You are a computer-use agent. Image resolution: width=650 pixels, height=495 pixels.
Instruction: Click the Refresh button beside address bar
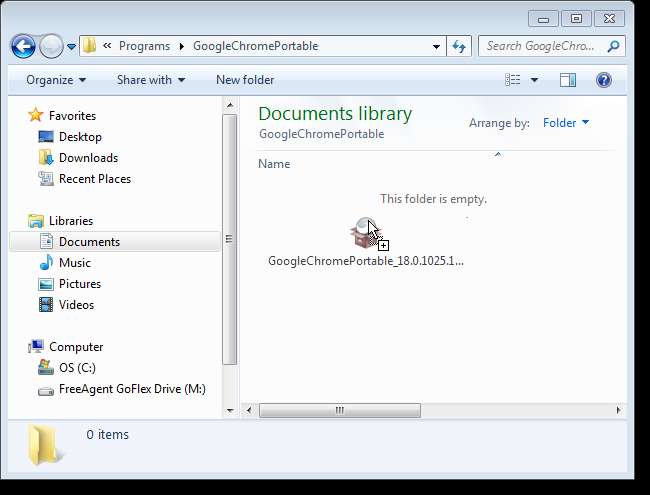coord(460,46)
